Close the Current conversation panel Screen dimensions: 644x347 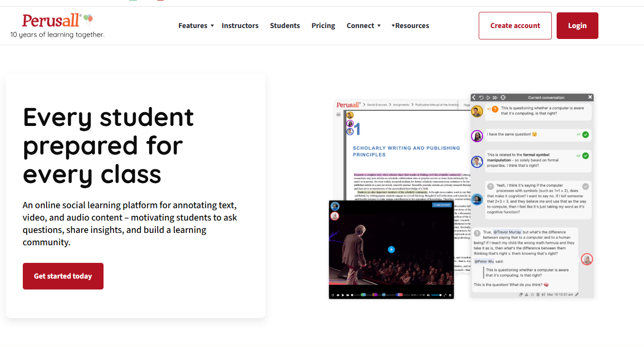(x=590, y=97)
